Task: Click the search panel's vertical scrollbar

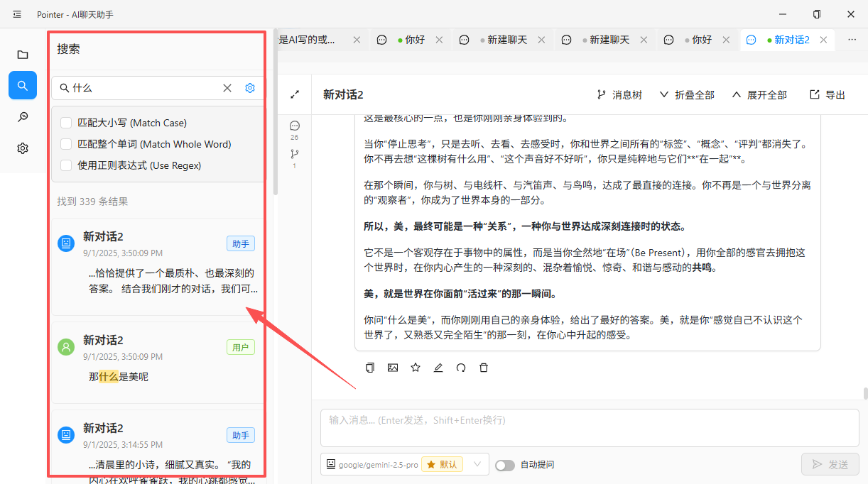Action: click(x=276, y=114)
